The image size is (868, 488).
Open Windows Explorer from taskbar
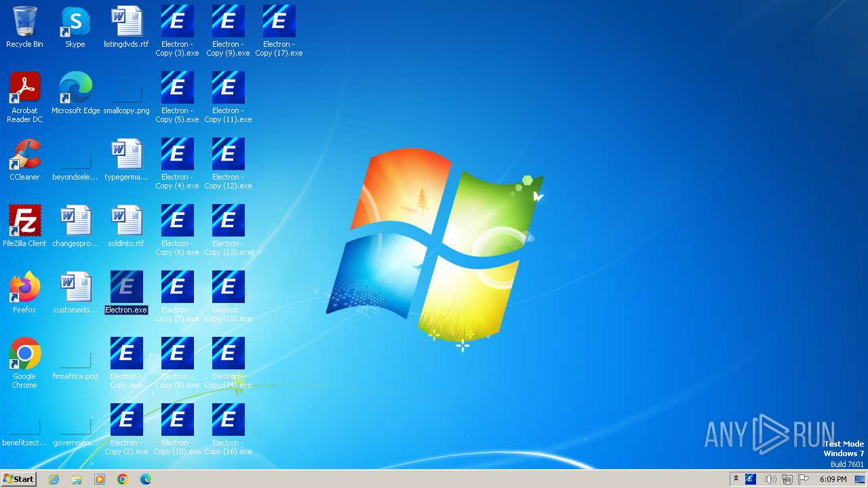coord(77,479)
